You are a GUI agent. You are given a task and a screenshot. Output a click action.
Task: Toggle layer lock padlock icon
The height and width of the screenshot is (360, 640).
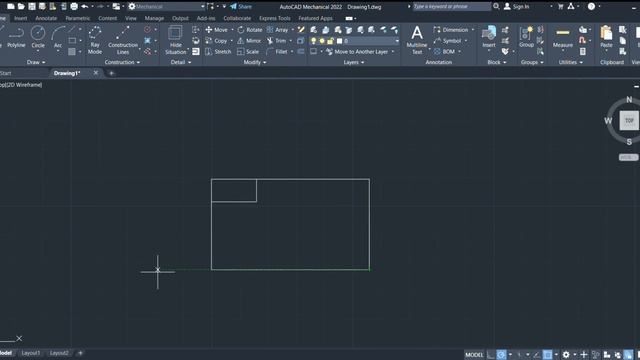pos(330,41)
